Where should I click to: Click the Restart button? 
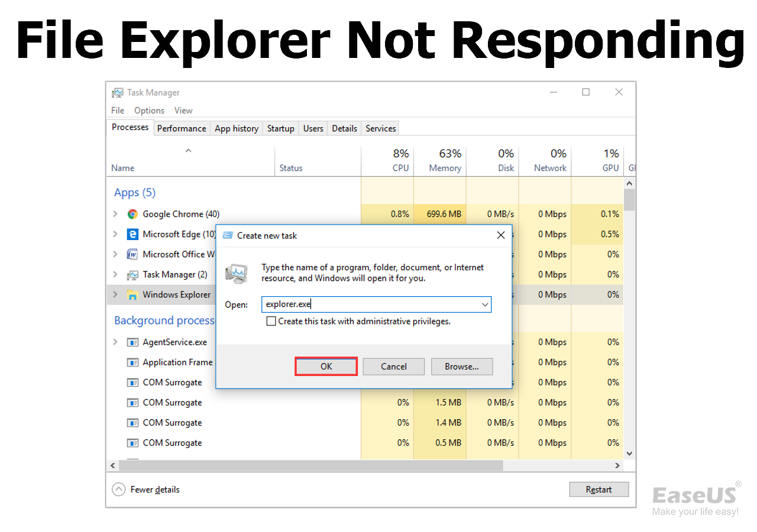point(599,489)
